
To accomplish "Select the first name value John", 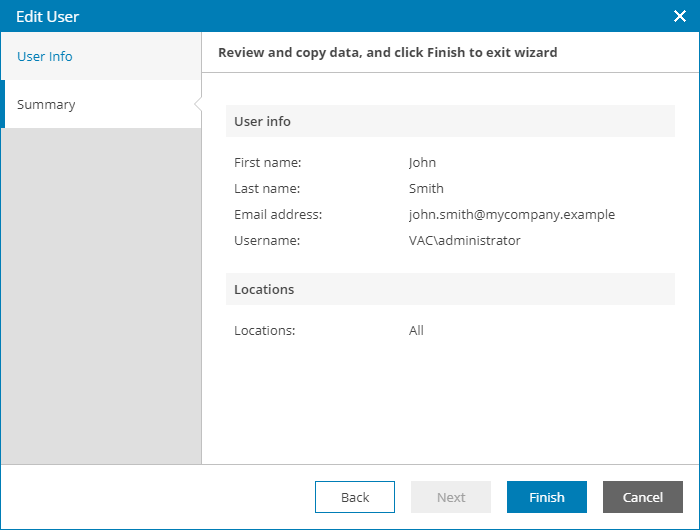I will (423, 162).
